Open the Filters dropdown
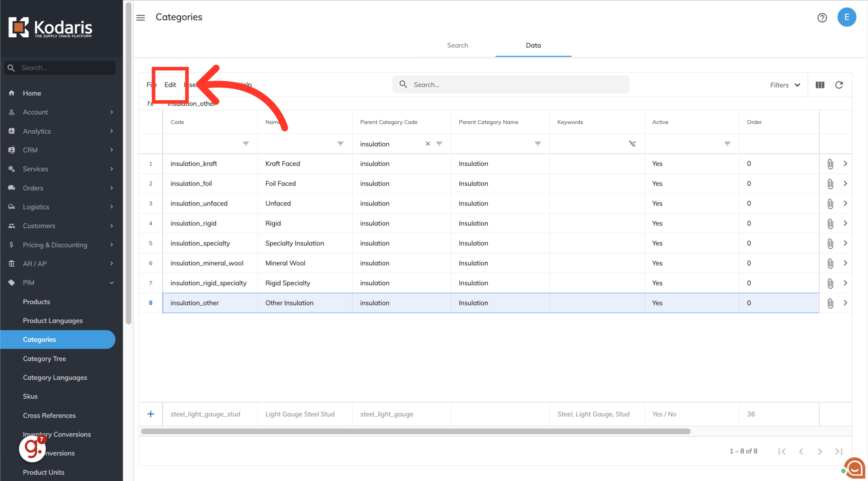The image size is (868, 481). tap(785, 85)
